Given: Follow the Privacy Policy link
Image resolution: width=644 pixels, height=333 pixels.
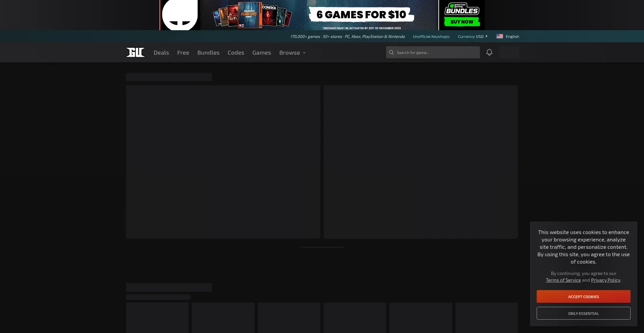Looking at the screenshot, I should point(605,280).
